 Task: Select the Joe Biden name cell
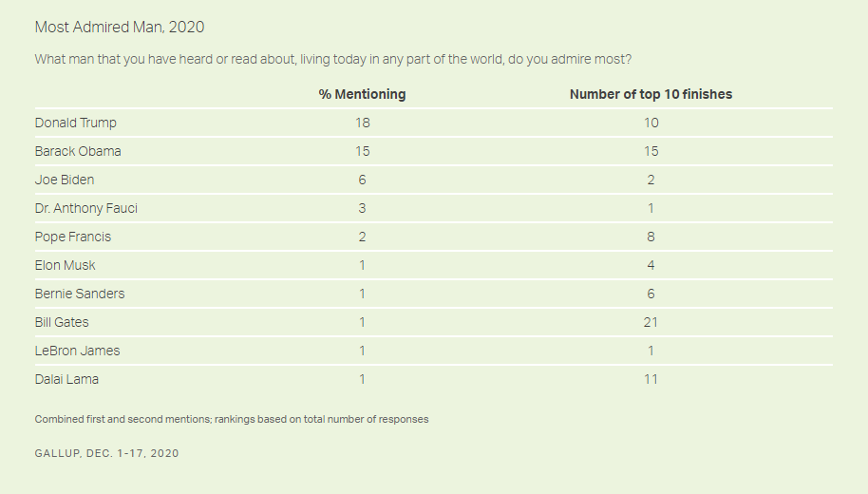[65, 180]
